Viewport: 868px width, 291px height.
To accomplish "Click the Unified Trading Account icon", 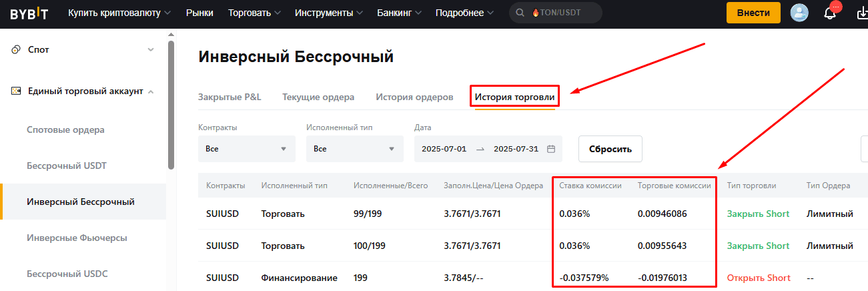I will point(16,91).
